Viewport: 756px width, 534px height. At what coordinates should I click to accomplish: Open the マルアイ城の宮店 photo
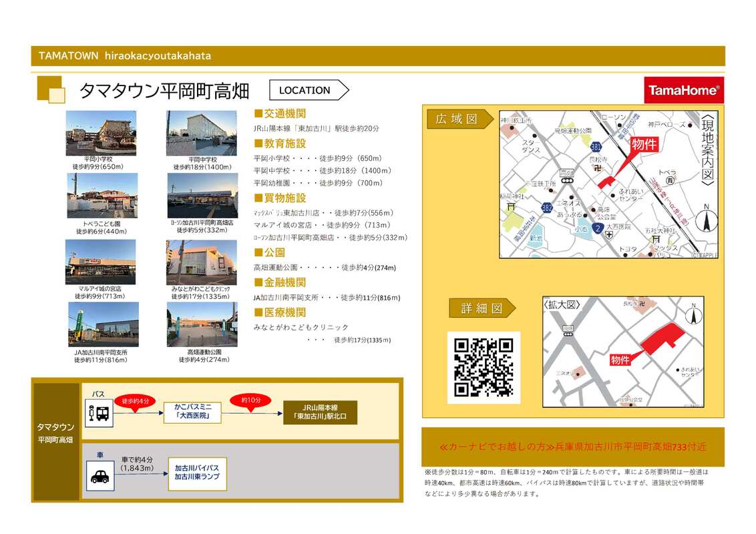point(100,262)
